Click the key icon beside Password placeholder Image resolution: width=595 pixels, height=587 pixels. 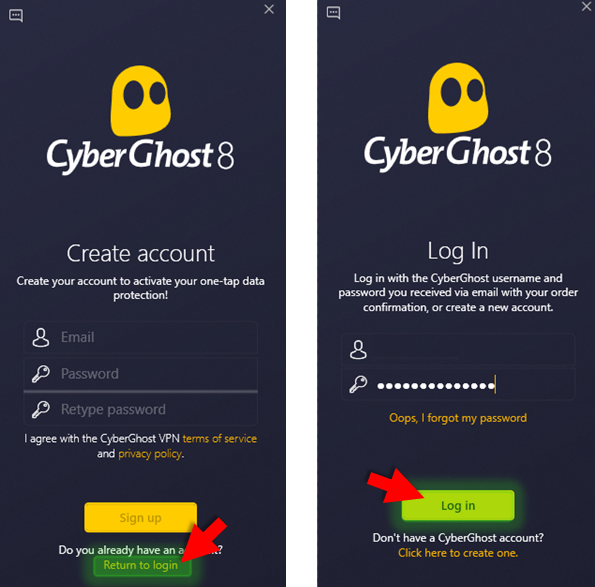coord(41,374)
